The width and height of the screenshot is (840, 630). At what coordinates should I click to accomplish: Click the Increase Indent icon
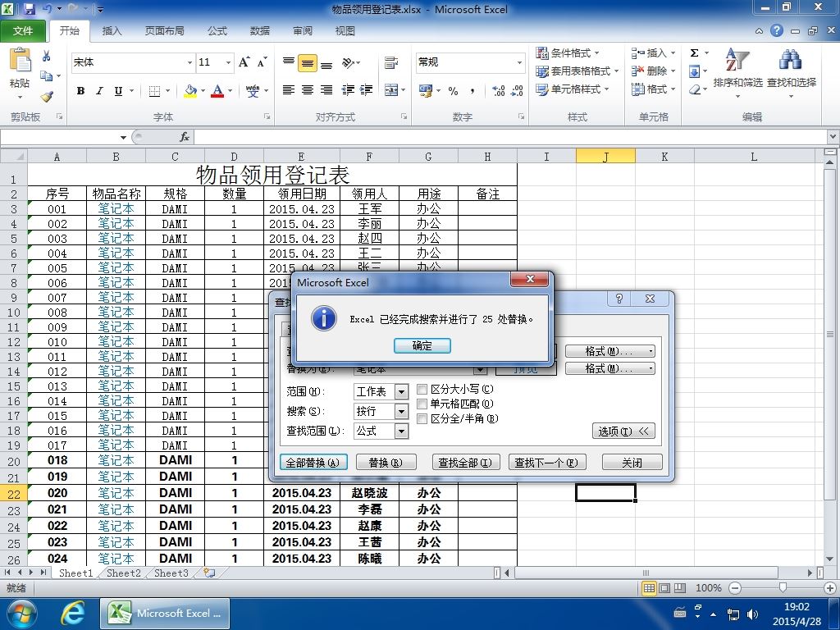[367, 90]
